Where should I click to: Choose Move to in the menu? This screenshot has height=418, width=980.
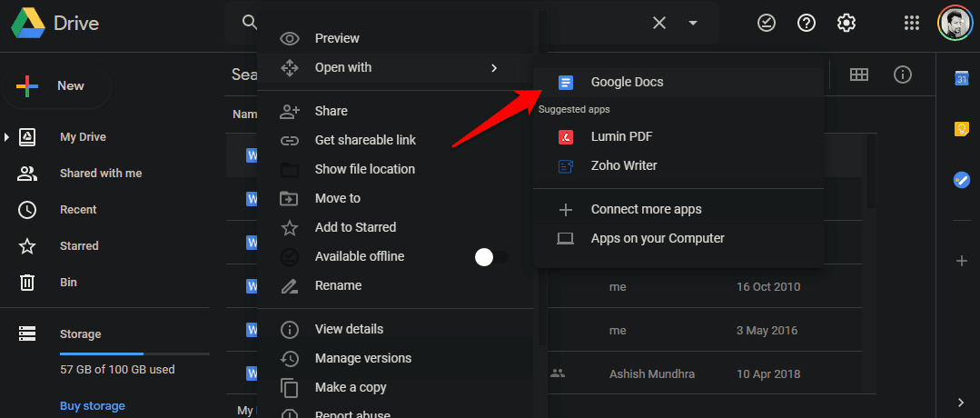click(395, 198)
